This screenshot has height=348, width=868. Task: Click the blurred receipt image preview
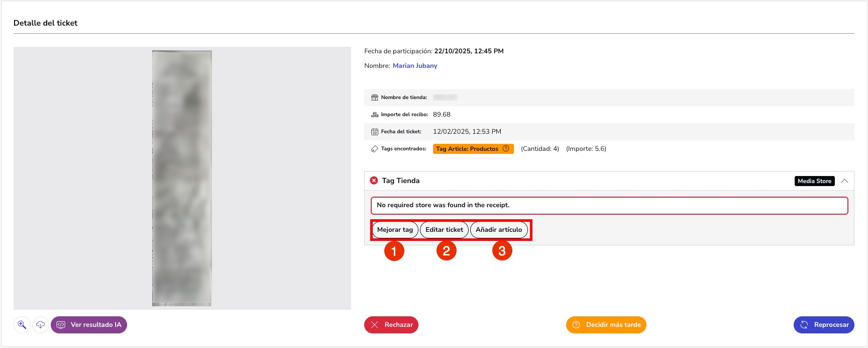[x=182, y=178]
